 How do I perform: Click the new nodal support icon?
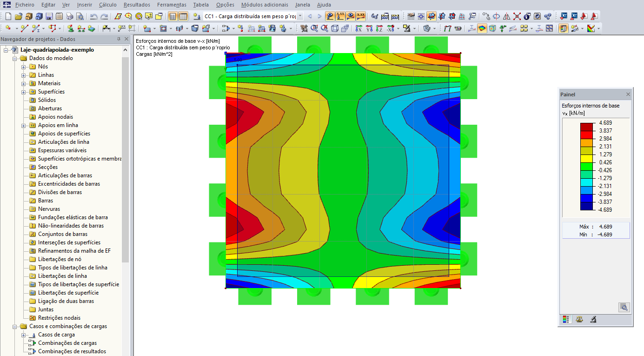pyautogui.click(x=70, y=28)
